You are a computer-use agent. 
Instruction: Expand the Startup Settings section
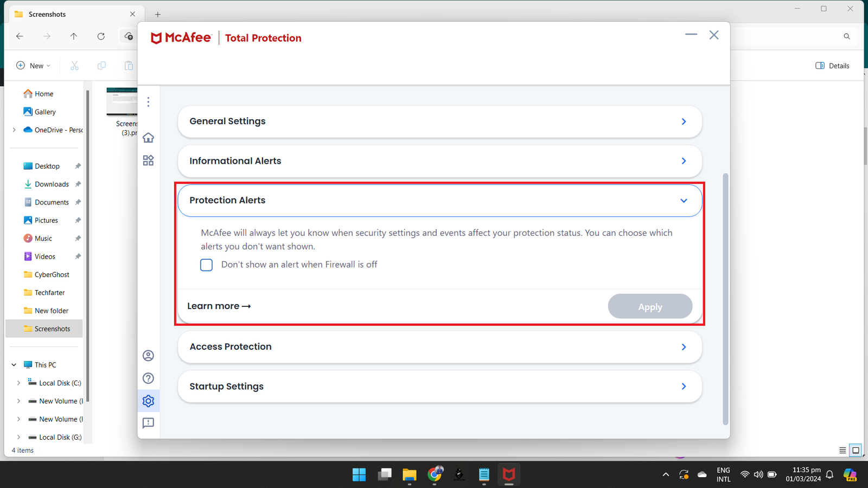[x=439, y=387]
